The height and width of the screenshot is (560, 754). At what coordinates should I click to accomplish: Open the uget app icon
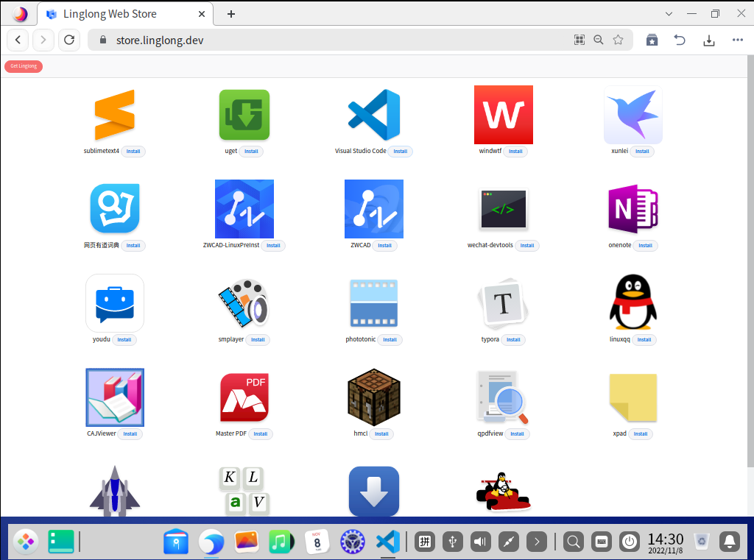(244, 115)
